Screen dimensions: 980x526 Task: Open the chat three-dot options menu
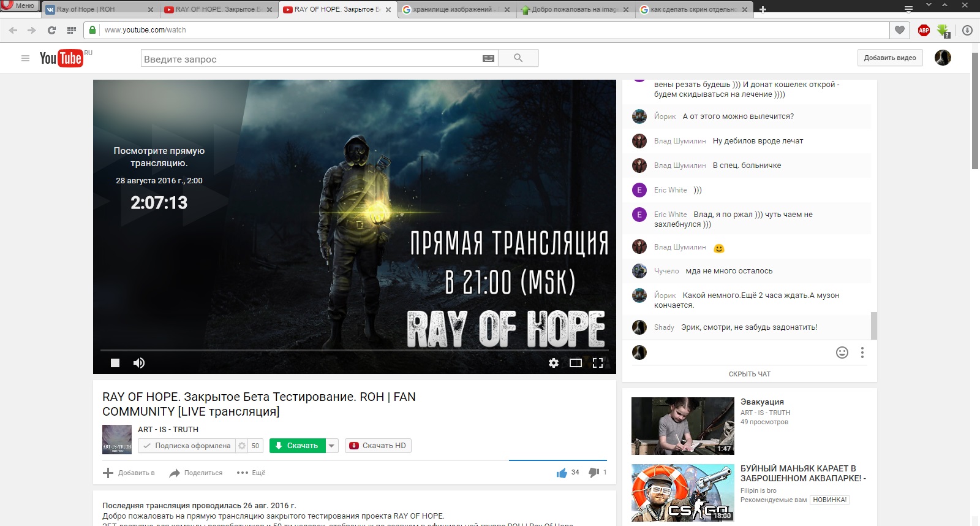point(862,353)
